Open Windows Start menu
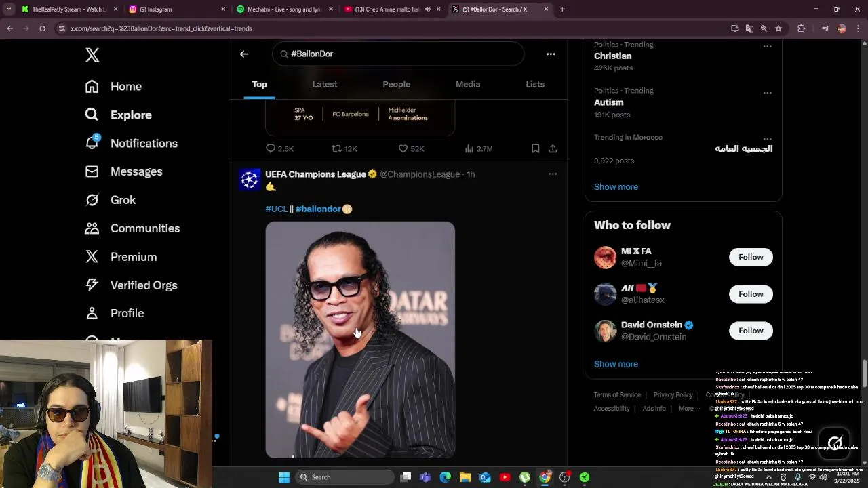Viewport: 868px width, 488px height. click(284, 477)
